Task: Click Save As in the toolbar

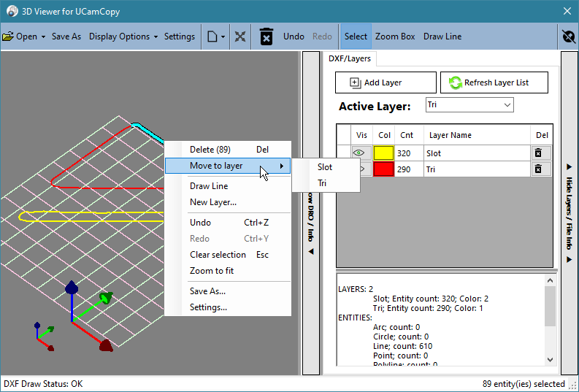Action: click(66, 36)
